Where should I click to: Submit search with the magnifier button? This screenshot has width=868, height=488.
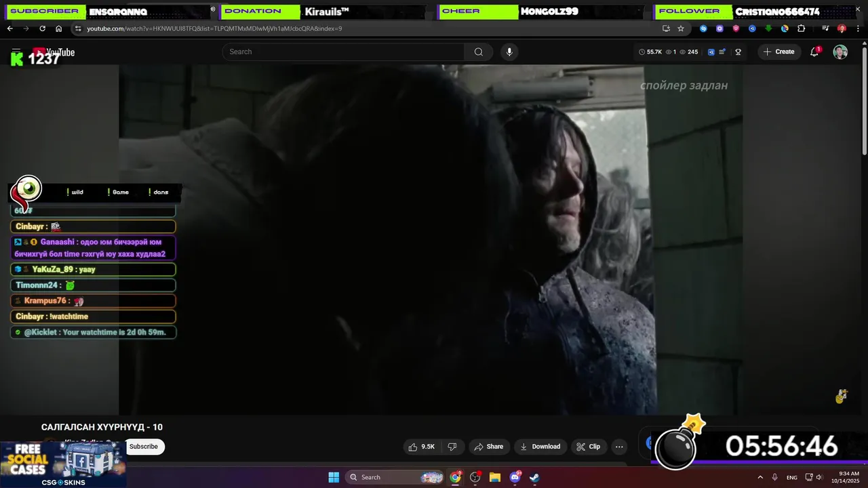479,52
